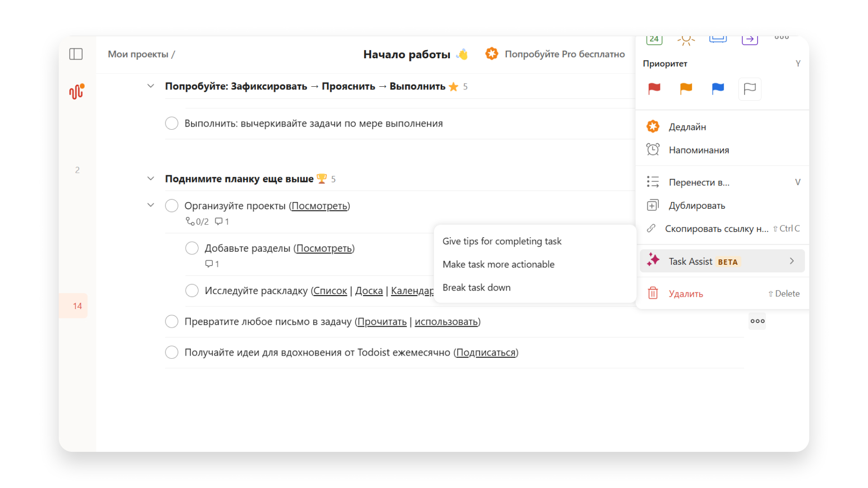The height and width of the screenshot is (488, 868).
Task: Click the Todoist logo in sidebar
Action: coord(76,91)
